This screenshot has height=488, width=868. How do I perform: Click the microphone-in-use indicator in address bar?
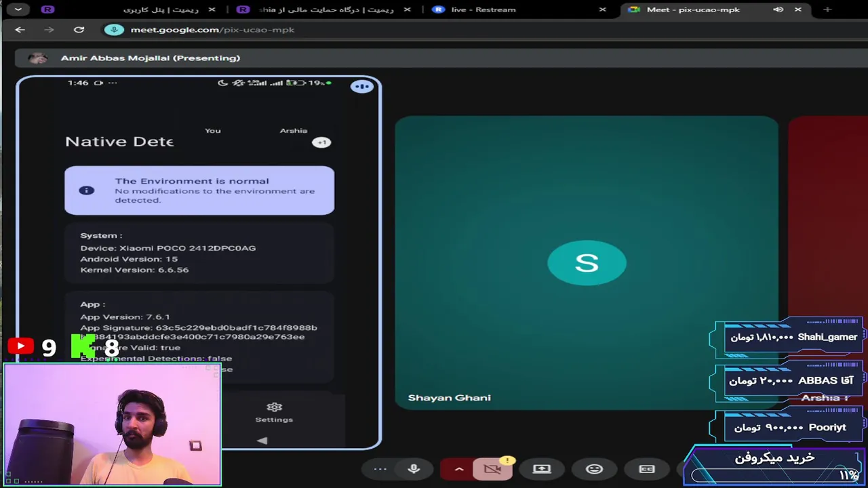point(114,30)
